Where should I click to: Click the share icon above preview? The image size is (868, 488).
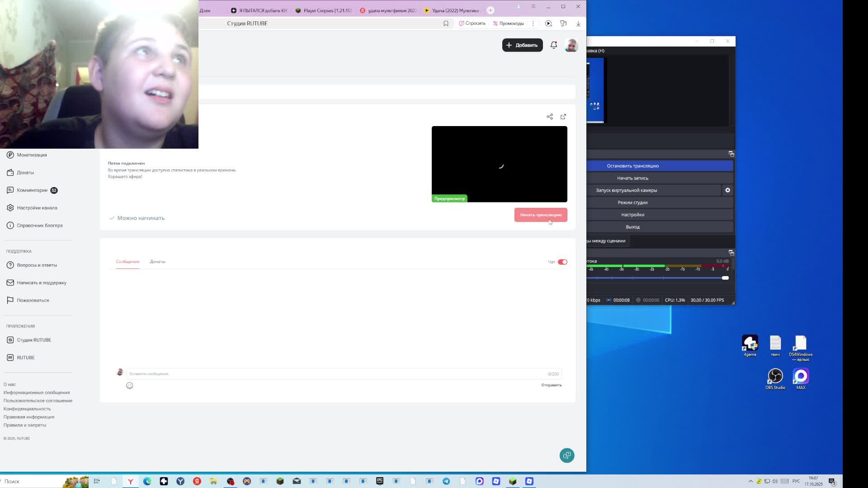549,117
